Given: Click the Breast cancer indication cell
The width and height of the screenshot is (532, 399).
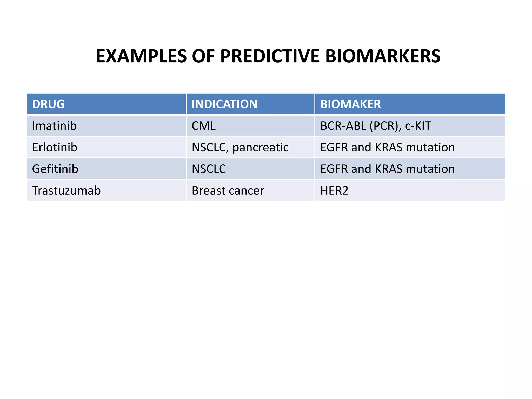Looking at the screenshot, I should coord(228,191).
